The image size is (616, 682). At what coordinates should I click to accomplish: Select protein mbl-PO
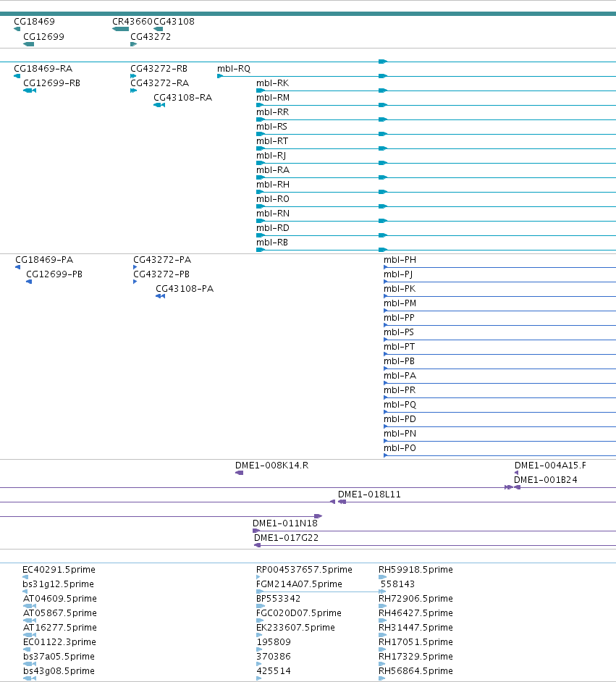[400, 448]
